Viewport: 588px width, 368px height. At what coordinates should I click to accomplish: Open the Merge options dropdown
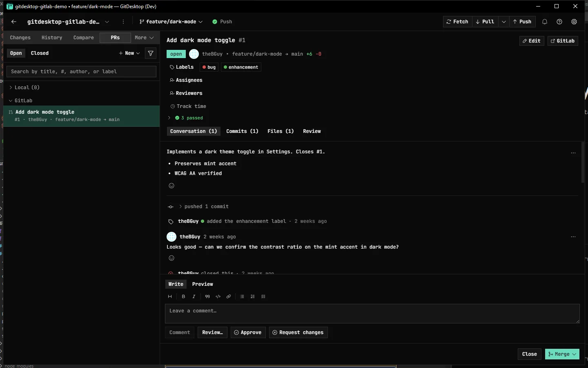pyautogui.click(x=575, y=354)
